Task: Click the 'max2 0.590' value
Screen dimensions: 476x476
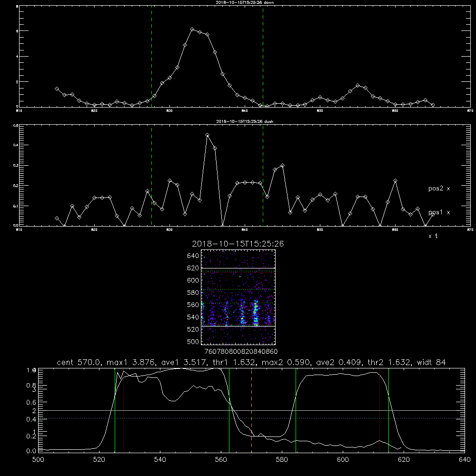Action: tap(286, 362)
